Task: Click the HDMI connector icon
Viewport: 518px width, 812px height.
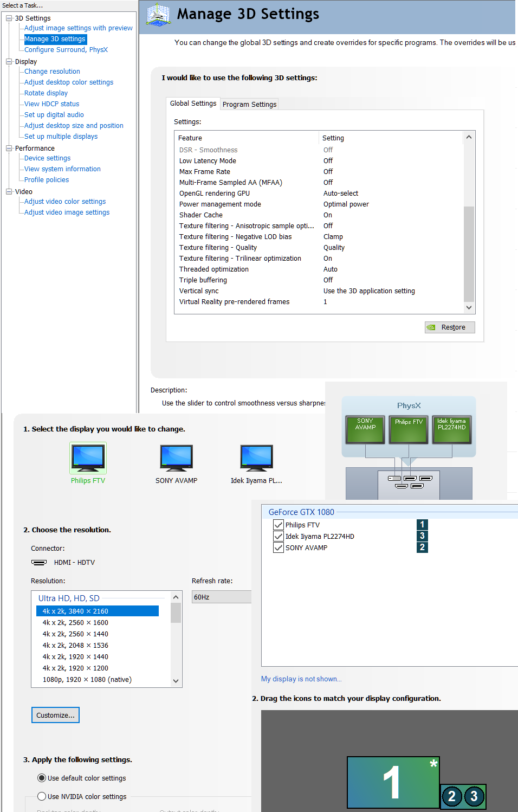Action: (39, 563)
